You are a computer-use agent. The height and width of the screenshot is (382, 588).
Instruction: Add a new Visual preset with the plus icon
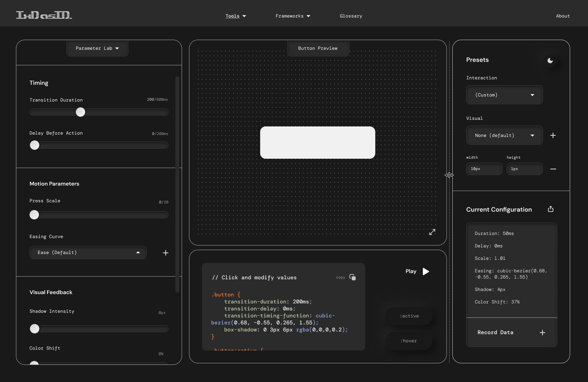tap(553, 135)
